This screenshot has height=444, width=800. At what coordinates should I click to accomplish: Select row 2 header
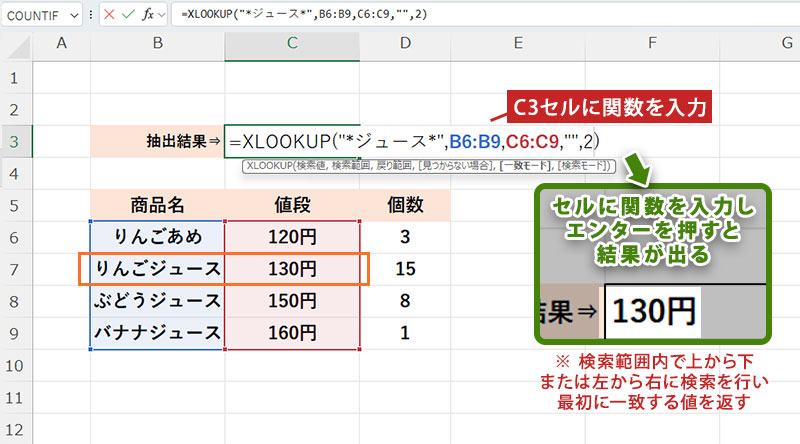[x=14, y=110]
